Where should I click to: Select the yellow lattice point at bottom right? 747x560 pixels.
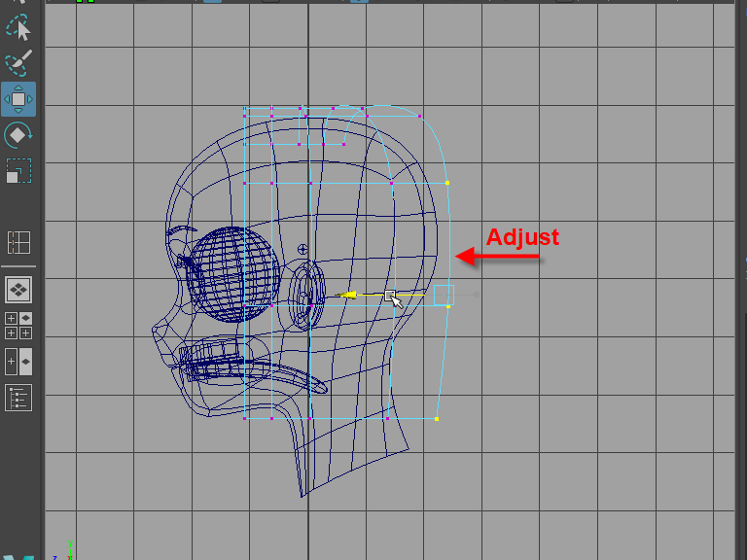point(437,419)
